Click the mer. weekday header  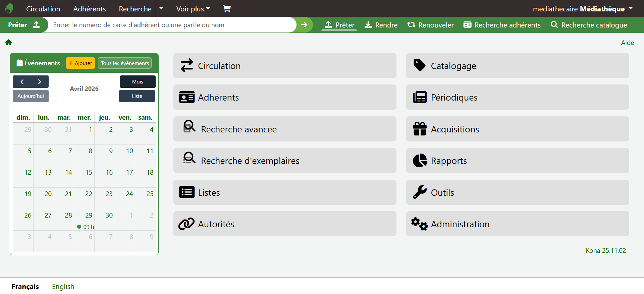point(84,118)
